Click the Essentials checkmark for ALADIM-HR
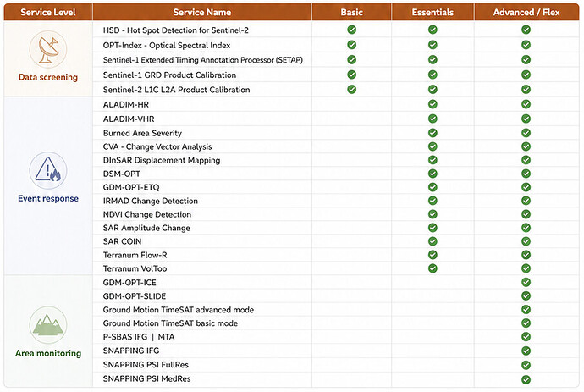Image resolution: width=584 pixels, height=392 pixels. click(432, 104)
